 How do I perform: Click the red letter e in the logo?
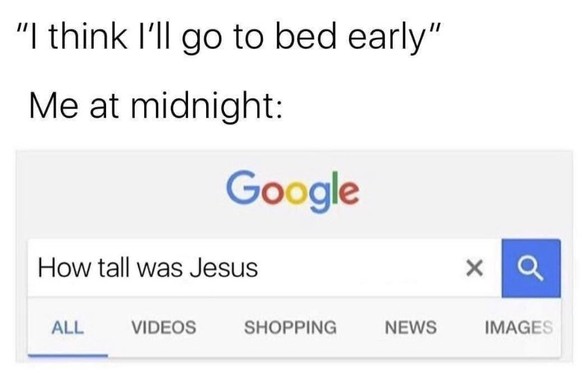coord(349,194)
